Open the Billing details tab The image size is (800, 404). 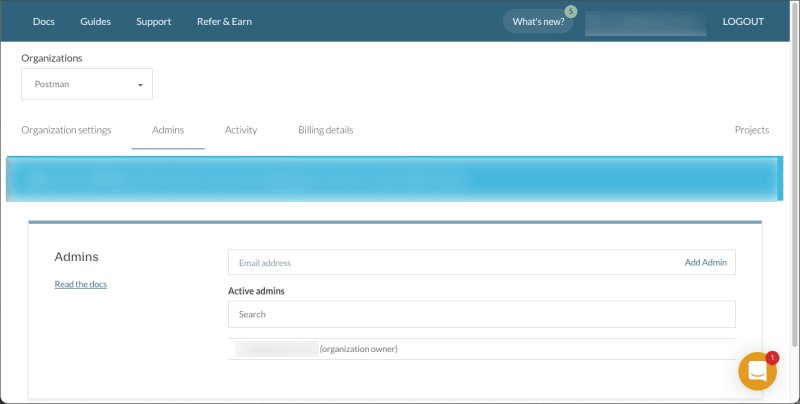326,130
